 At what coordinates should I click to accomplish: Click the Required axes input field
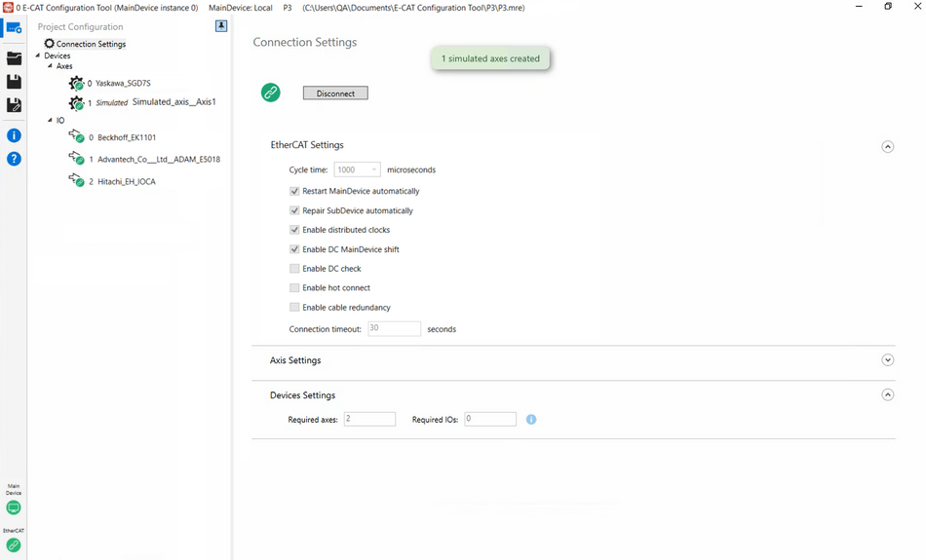click(x=369, y=419)
